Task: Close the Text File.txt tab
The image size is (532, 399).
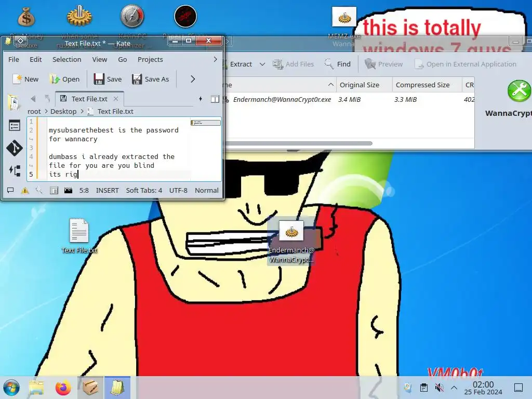Action: coord(116,99)
